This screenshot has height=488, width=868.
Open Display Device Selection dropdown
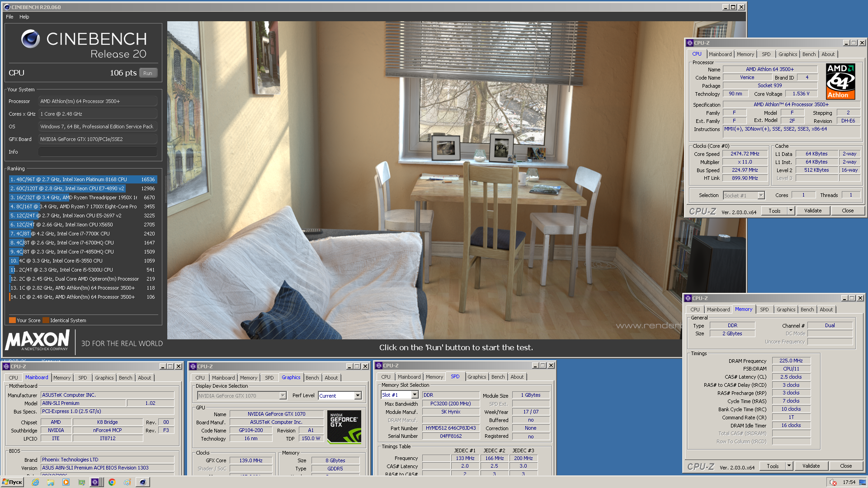(283, 396)
